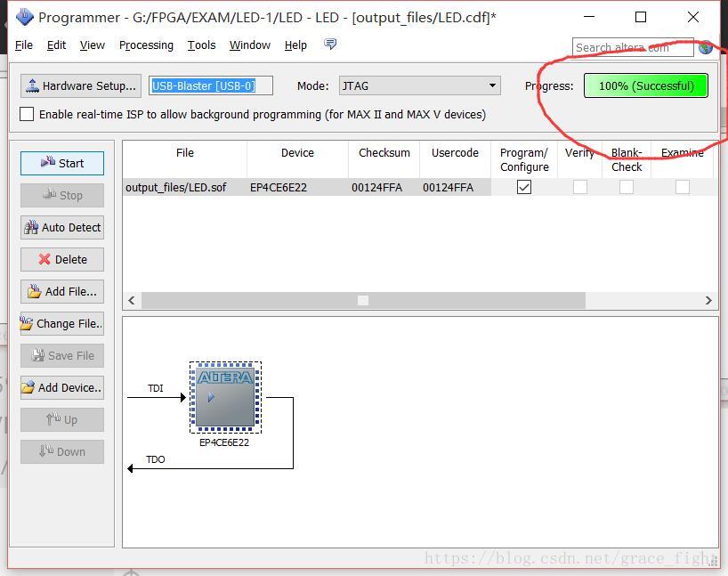The height and width of the screenshot is (576, 728).
Task: Click the Start button to program device
Action: click(x=61, y=163)
